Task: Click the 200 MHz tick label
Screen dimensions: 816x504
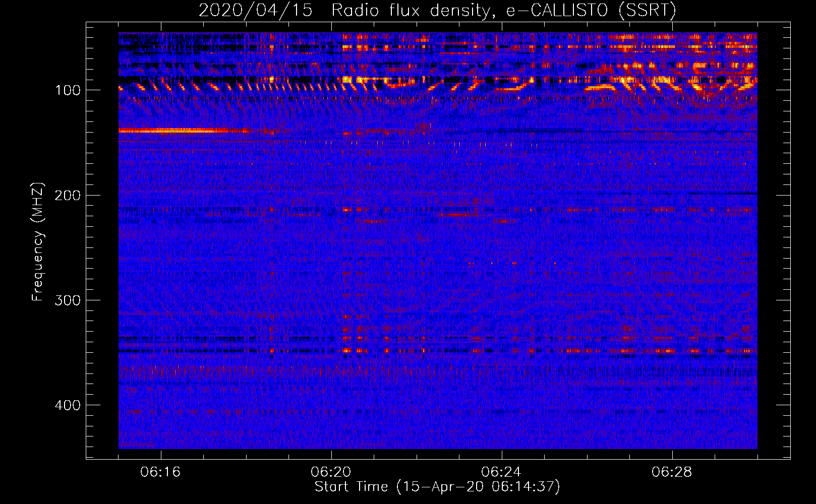Action: (x=68, y=196)
